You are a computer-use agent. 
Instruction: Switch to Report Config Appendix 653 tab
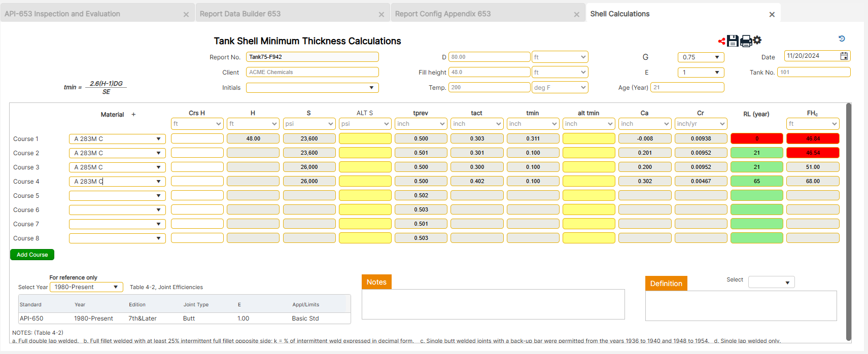coord(442,14)
